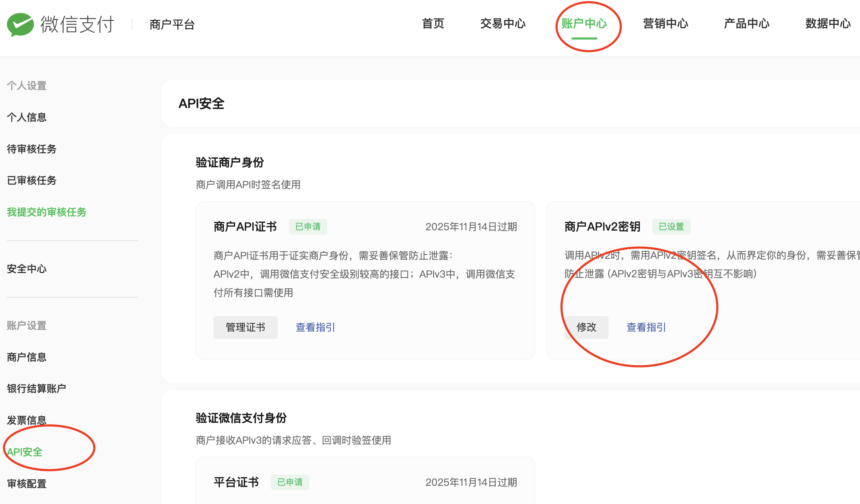The image size is (860, 504).
Task: Open 已审核任务 in the sidebar
Action: point(32,180)
